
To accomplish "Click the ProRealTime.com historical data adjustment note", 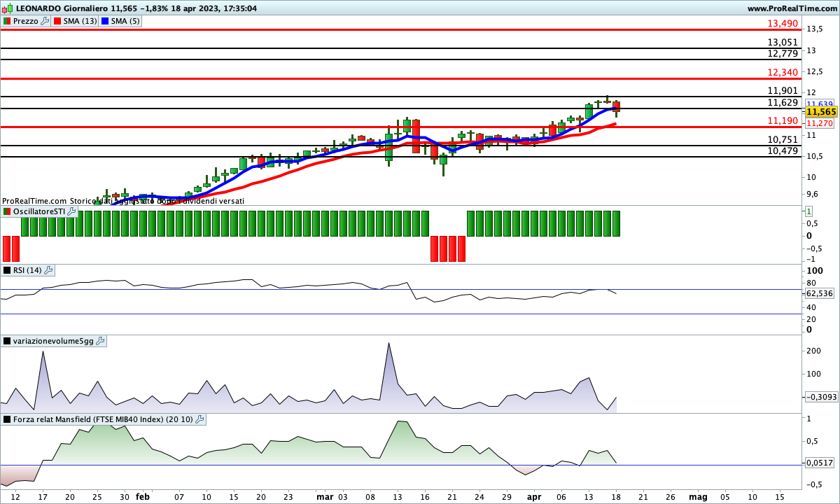I will (123, 201).
